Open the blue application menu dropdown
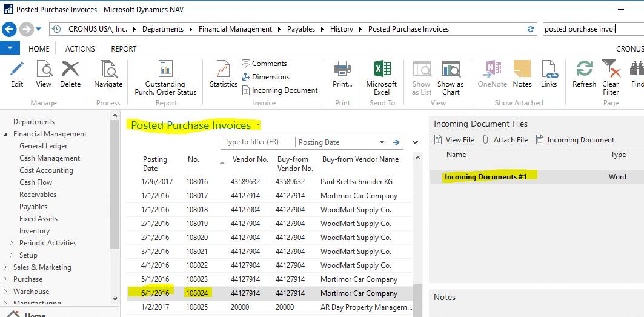 pos(10,48)
